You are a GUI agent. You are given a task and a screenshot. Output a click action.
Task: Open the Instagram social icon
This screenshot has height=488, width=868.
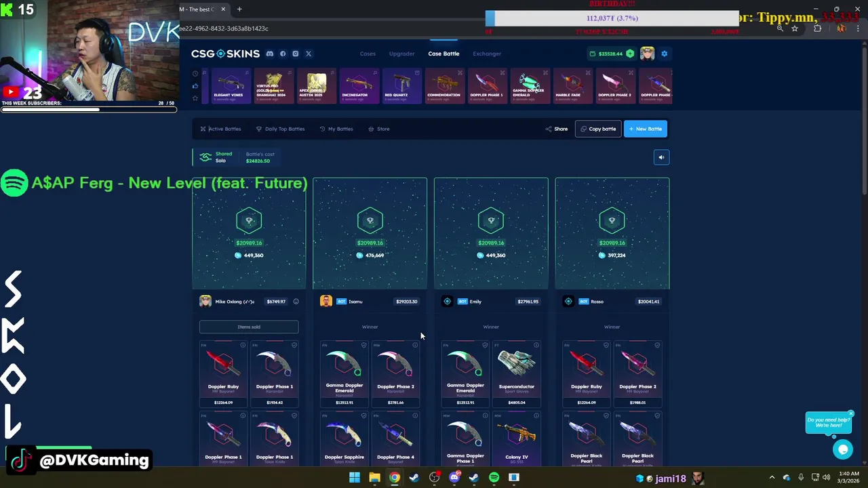coord(296,54)
